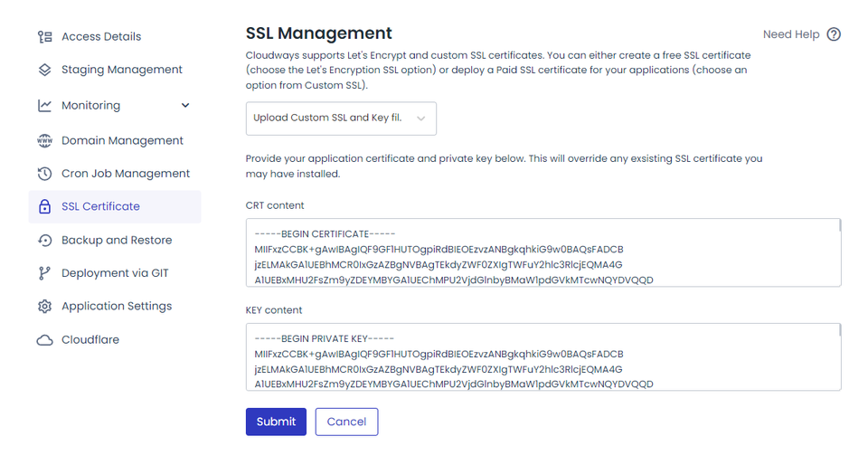This screenshot has width=868, height=465.
Task: Focus the CRT content text area
Action: pyautogui.click(x=542, y=252)
